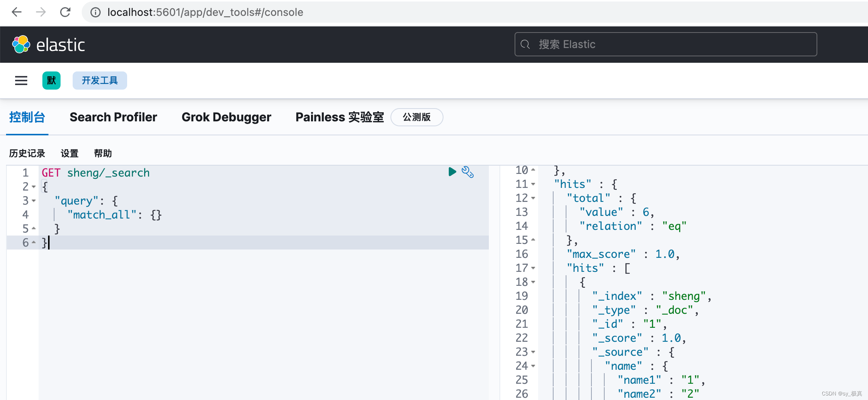Image resolution: width=868 pixels, height=400 pixels.
Task: Open the hamburger navigation menu
Action: coord(21,81)
